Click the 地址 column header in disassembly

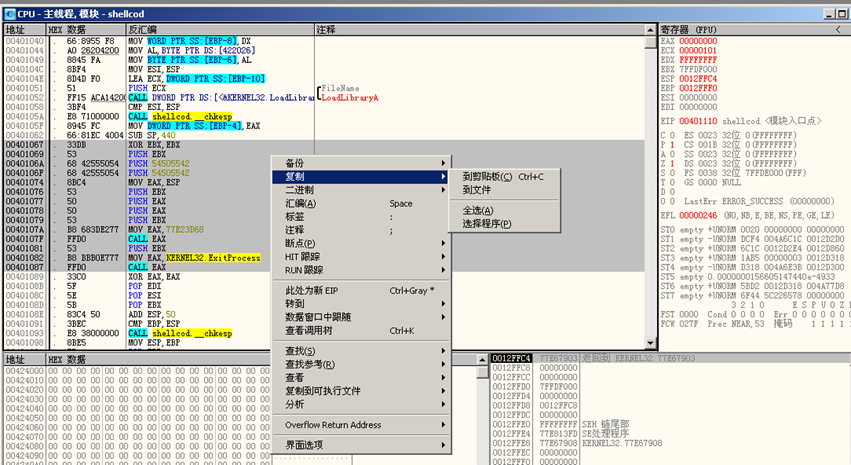tap(25, 30)
